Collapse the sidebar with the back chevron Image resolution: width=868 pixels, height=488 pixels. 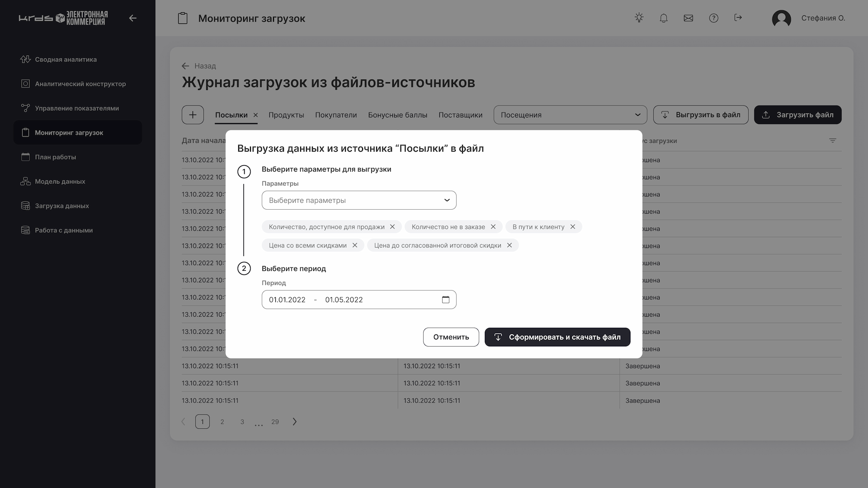point(132,18)
